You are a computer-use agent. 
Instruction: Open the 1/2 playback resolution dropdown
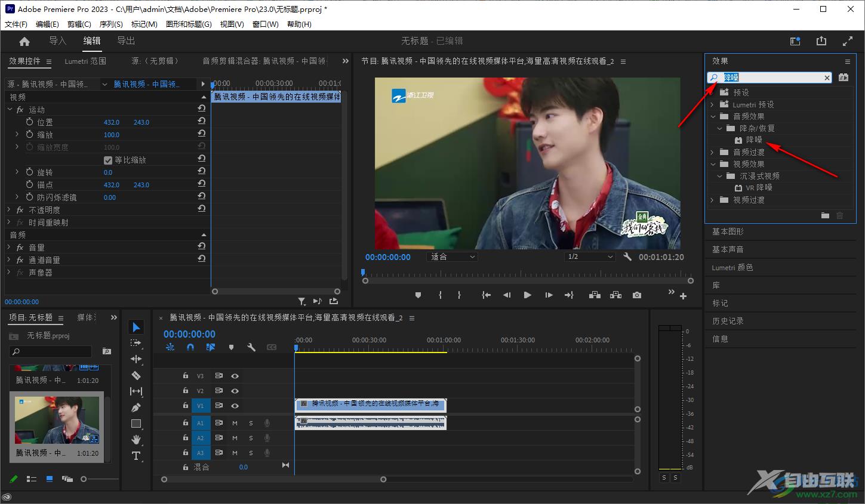pos(590,257)
